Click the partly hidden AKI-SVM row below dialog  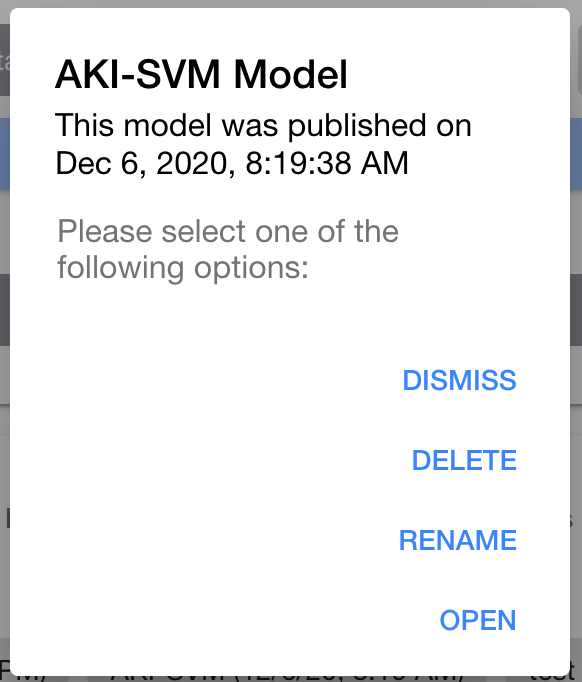coord(287,679)
